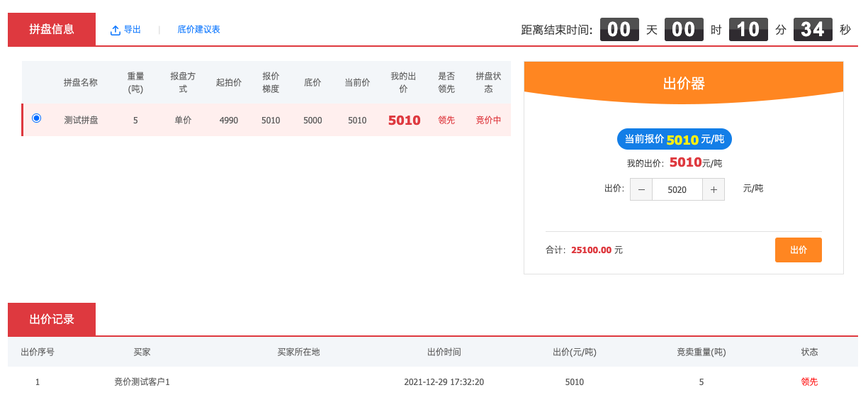Click the 导出 export text link

[133, 30]
